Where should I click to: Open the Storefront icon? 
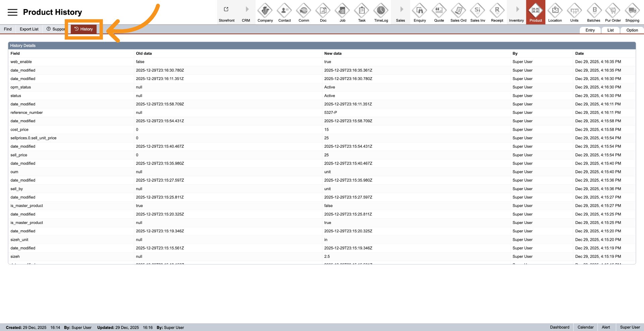pyautogui.click(x=226, y=12)
